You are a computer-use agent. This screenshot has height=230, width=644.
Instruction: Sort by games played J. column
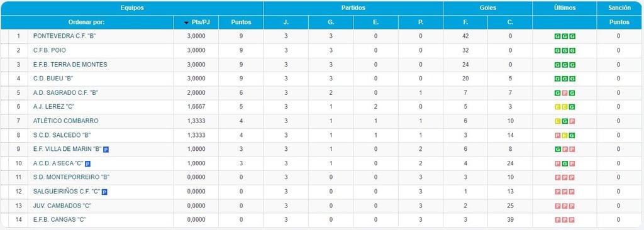pos(286,23)
